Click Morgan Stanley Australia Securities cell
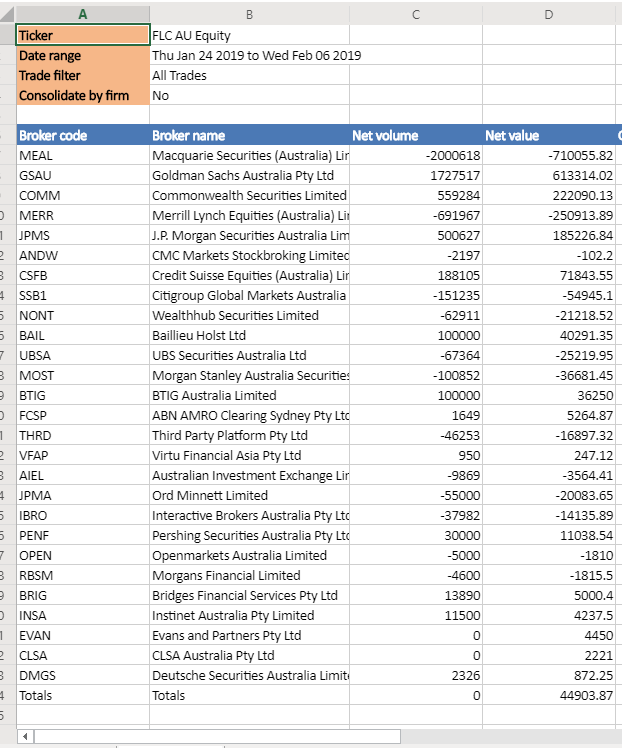Image resolution: width=622 pixels, height=748 pixels. tap(249, 376)
